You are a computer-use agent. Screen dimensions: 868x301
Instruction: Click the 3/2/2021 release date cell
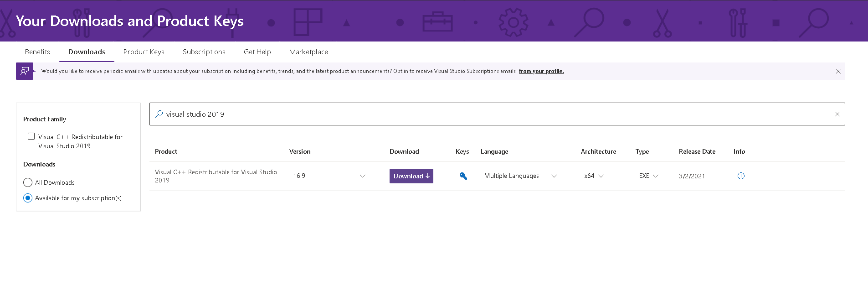click(692, 176)
